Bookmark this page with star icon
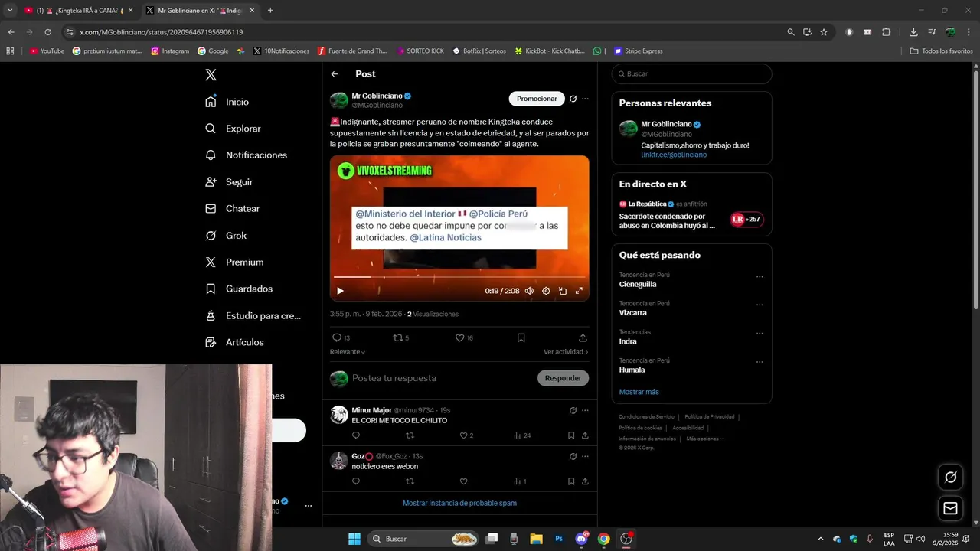Image resolution: width=980 pixels, height=551 pixels. click(824, 32)
